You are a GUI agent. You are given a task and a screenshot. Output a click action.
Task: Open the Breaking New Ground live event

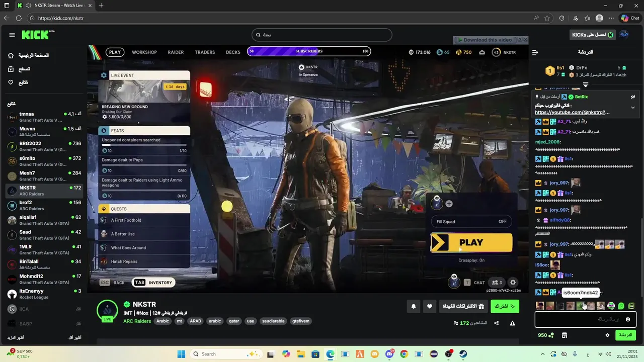(x=144, y=100)
